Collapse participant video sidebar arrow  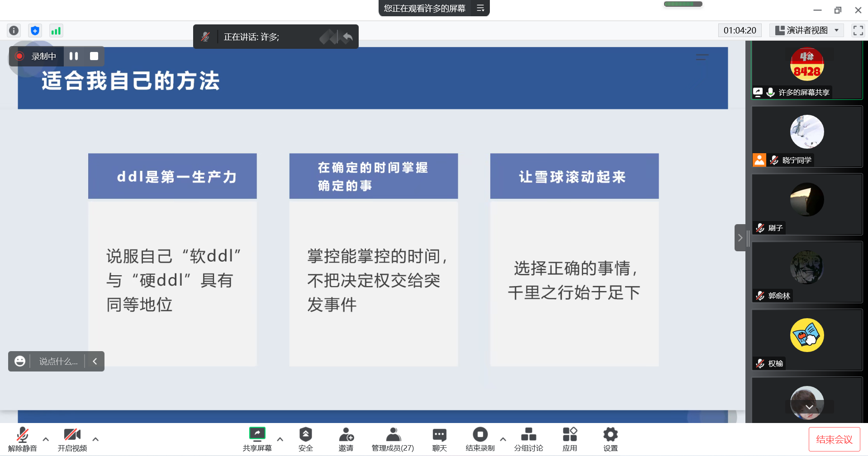pos(740,238)
